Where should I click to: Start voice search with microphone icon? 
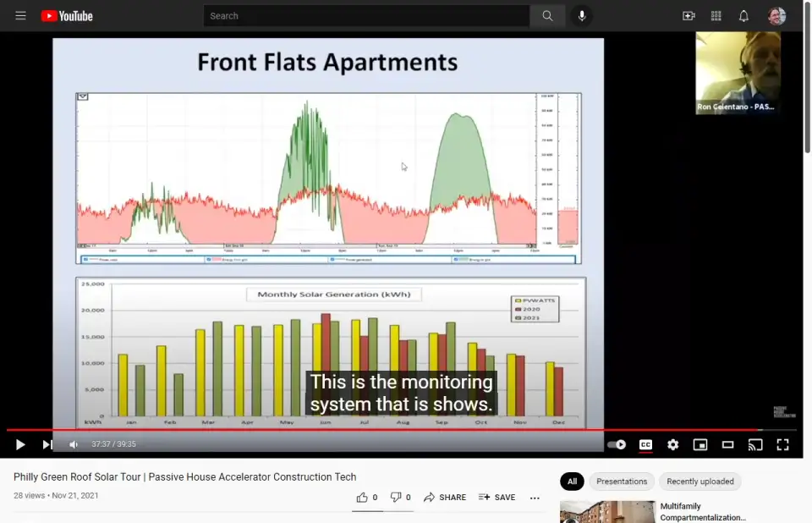coord(582,16)
